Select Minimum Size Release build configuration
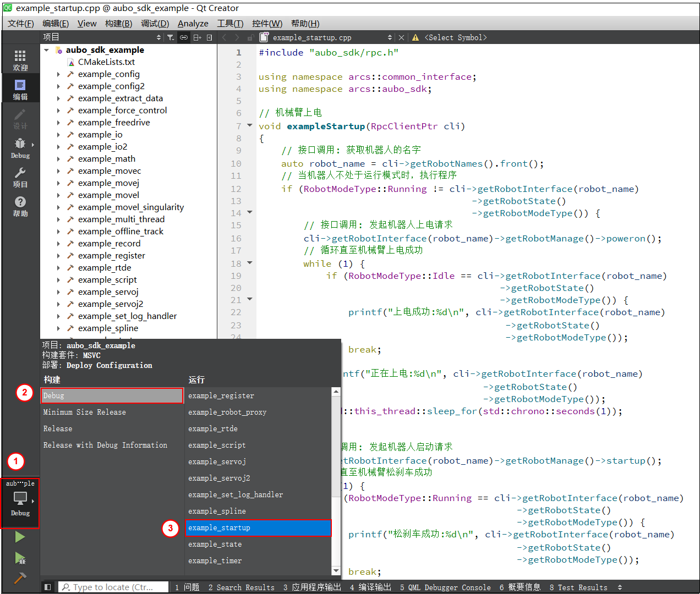Viewport: 700px width, 594px height. pyautogui.click(x=112, y=412)
